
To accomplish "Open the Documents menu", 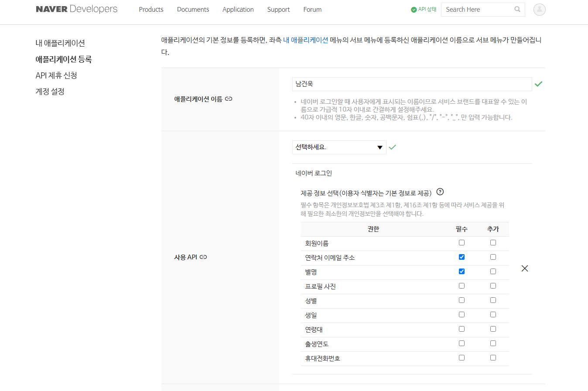I will pos(193,10).
